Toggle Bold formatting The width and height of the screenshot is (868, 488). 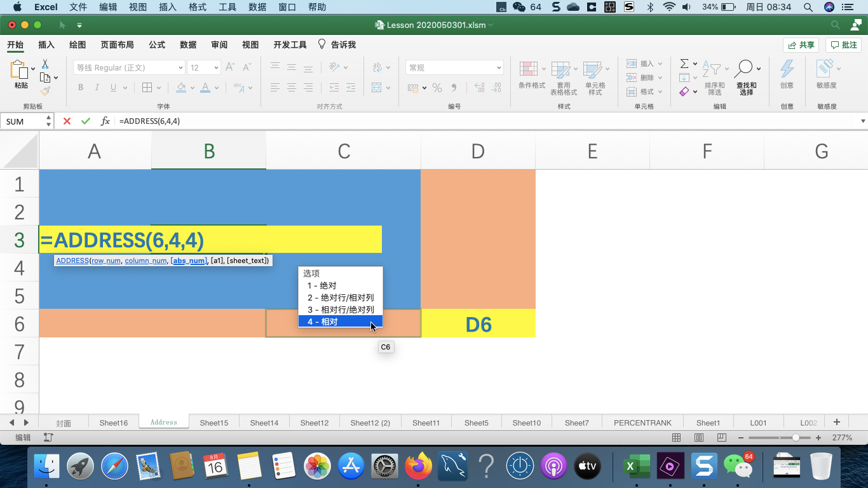tap(81, 88)
